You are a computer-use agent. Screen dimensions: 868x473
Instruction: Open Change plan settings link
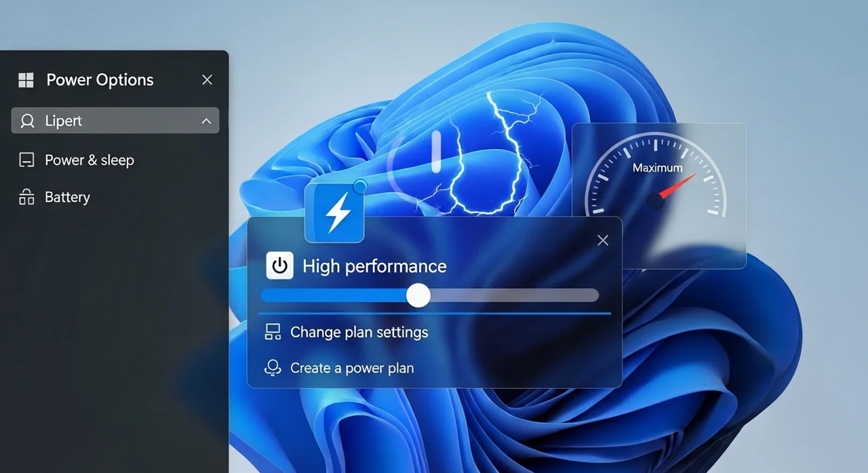pos(359,332)
